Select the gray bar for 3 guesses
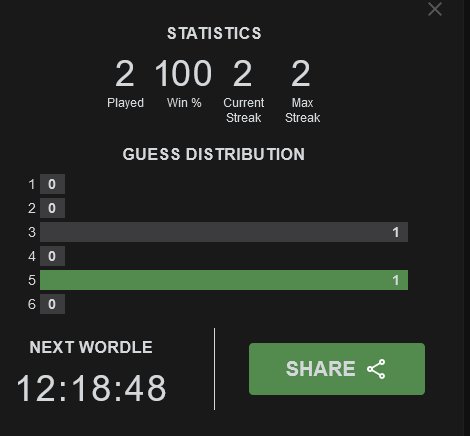470x436 pixels. [224, 232]
